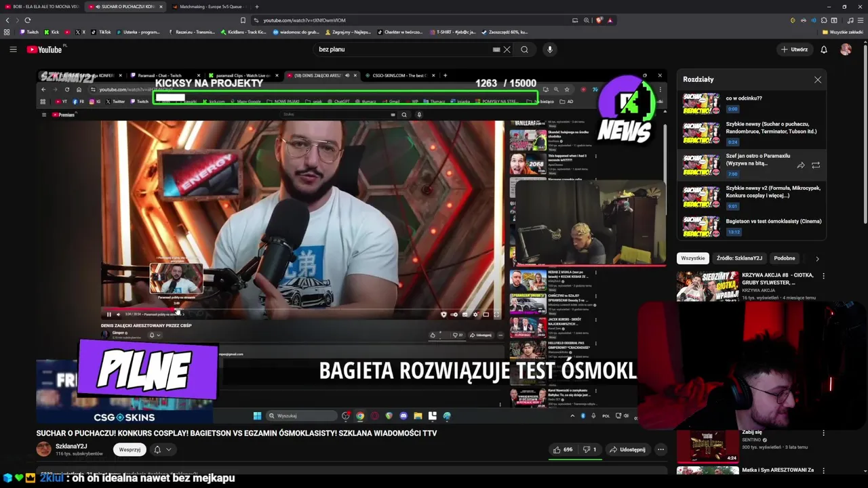This screenshot has height=488, width=868.
Task: Open options menu for 'Zabij się' video
Action: 823,432
